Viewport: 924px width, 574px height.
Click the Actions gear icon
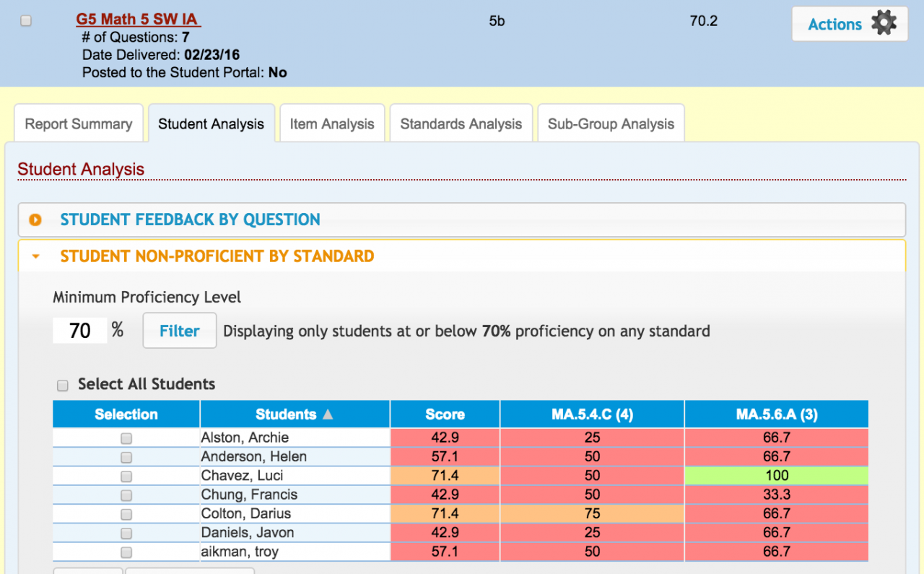[884, 23]
